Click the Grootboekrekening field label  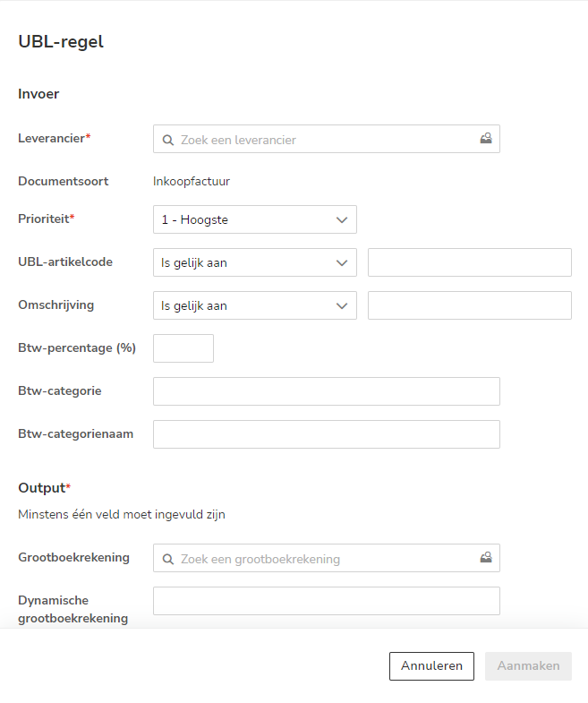pos(73,557)
